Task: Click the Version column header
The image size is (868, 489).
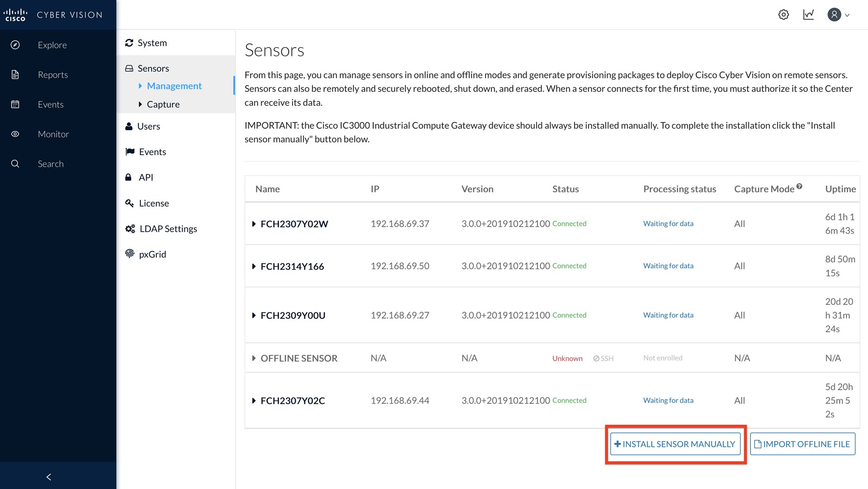Action: (477, 189)
